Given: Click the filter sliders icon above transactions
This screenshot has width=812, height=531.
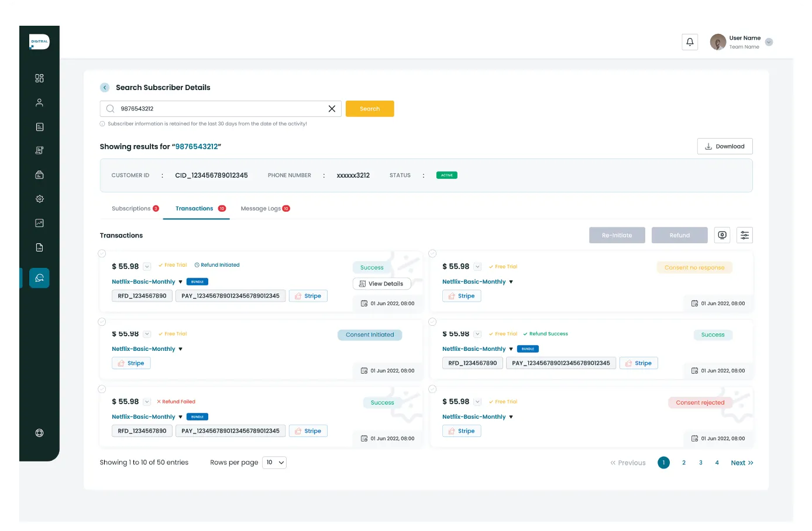Looking at the screenshot, I should [744, 235].
